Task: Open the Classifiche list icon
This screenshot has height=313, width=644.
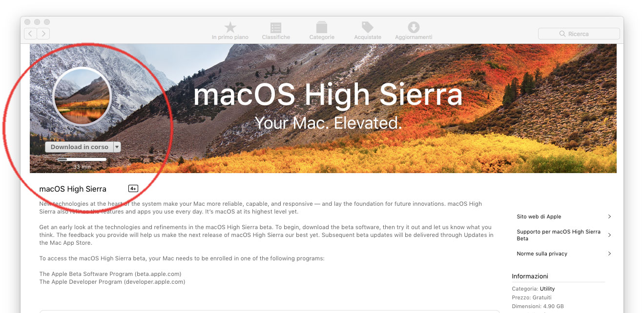Action: pos(276,27)
